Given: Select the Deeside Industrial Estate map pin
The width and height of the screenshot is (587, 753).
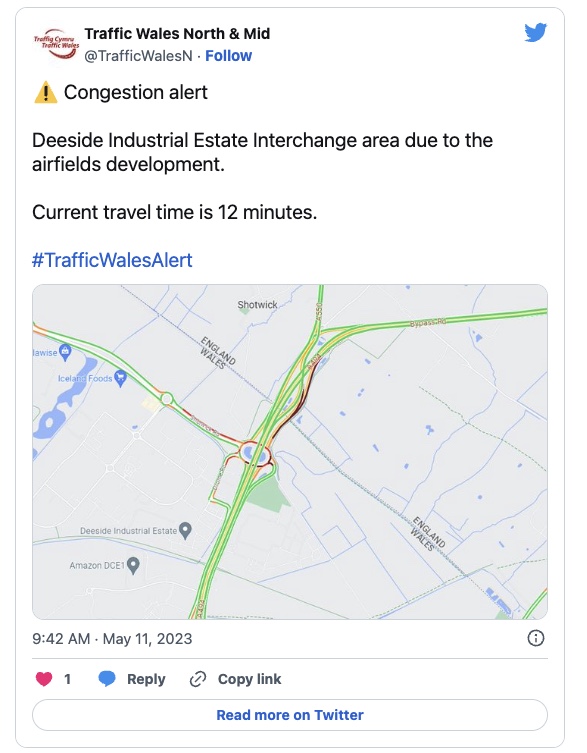Looking at the screenshot, I should pyautogui.click(x=185, y=531).
